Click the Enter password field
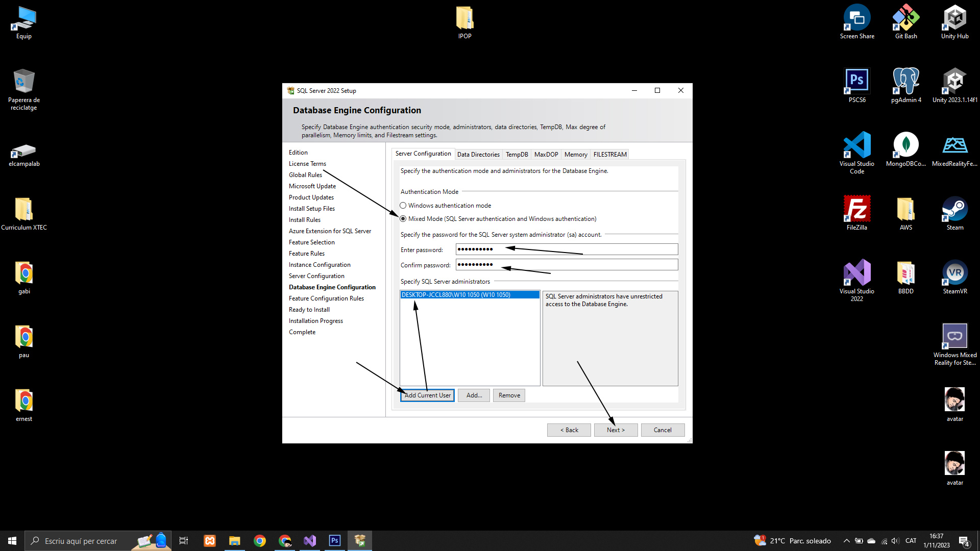The width and height of the screenshot is (980, 551). click(x=567, y=249)
